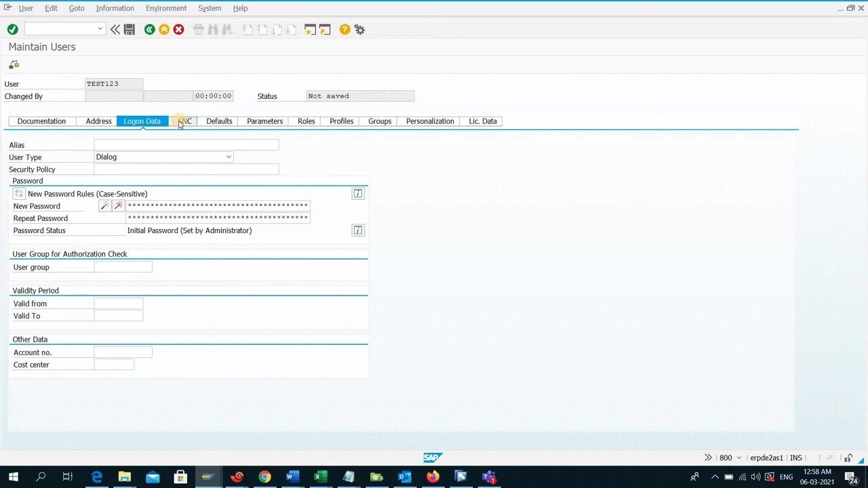Click the Alias input field
The height and width of the screenshot is (488, 868).
186,145
